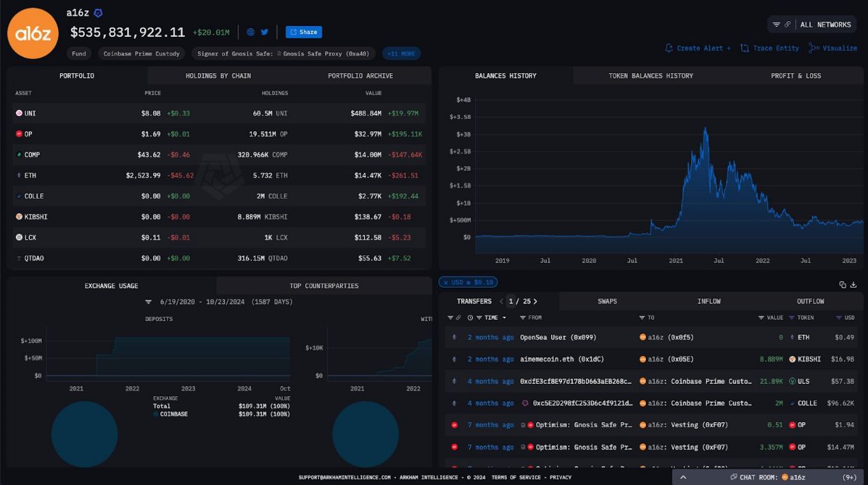Screen dimensions: 868x485
Task: Switch to Holdings By Chain tab
Action: (x=218, y=76)
